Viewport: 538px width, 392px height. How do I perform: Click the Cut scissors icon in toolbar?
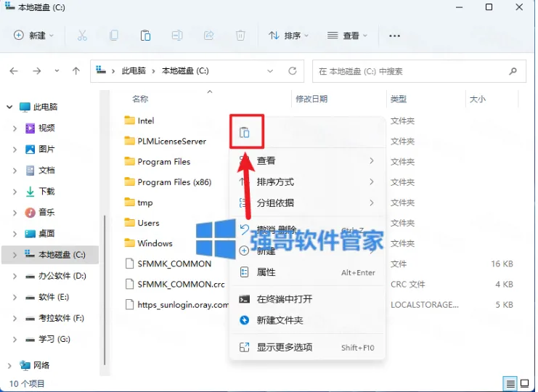click(82, 36)
